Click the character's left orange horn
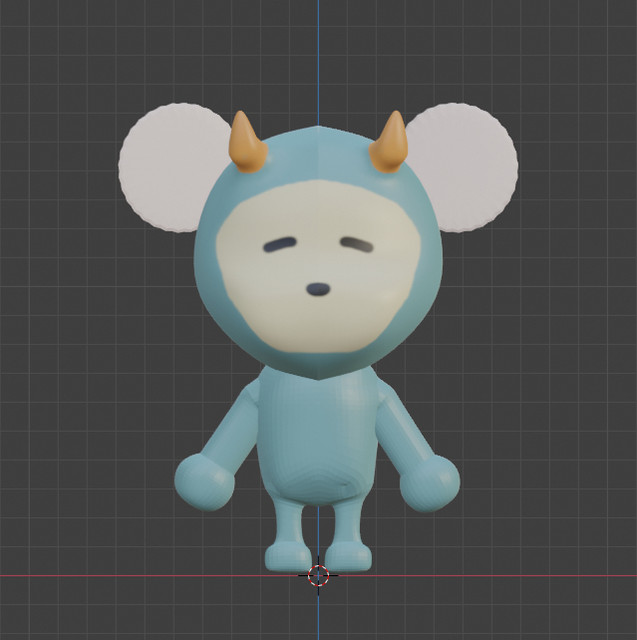Image resolution: width=637 pixels, height=640 pixels. coord(247,145)
